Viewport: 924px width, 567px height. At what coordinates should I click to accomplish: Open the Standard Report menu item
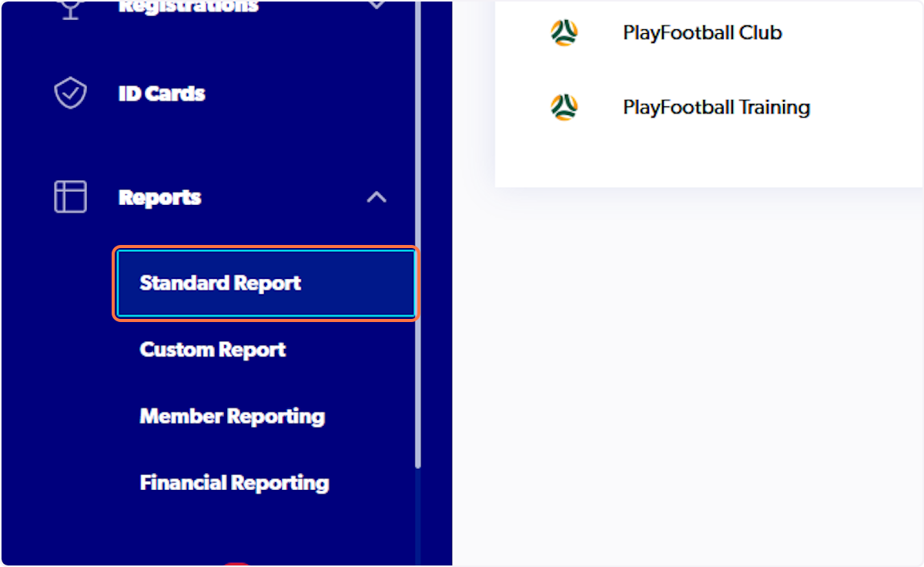(x=266, y=283)
